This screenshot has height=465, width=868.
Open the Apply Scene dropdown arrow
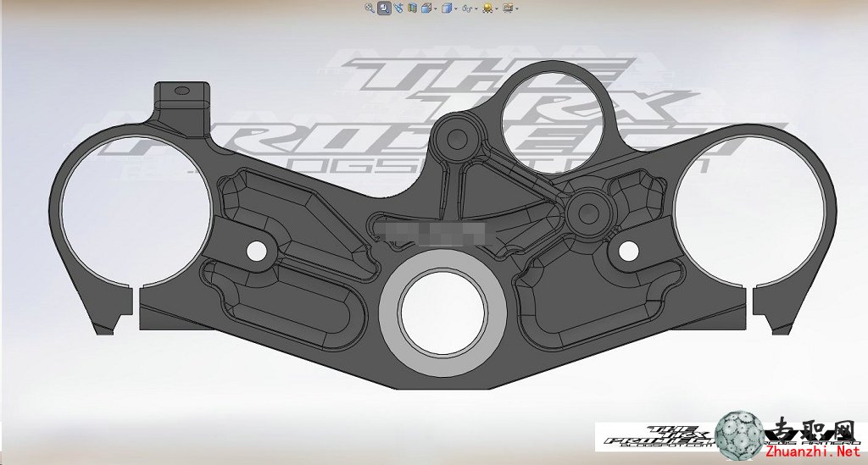pos(517,8)
